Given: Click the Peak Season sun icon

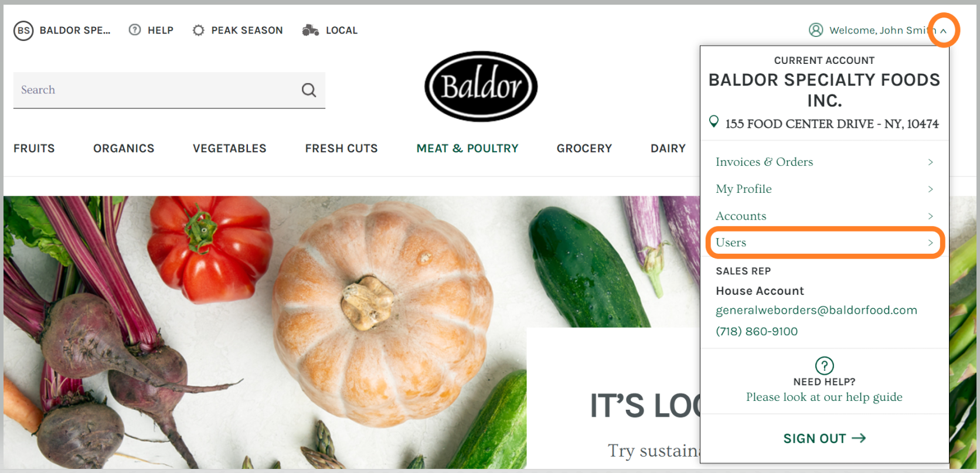Looking at the screenshot, I should 199,30.
